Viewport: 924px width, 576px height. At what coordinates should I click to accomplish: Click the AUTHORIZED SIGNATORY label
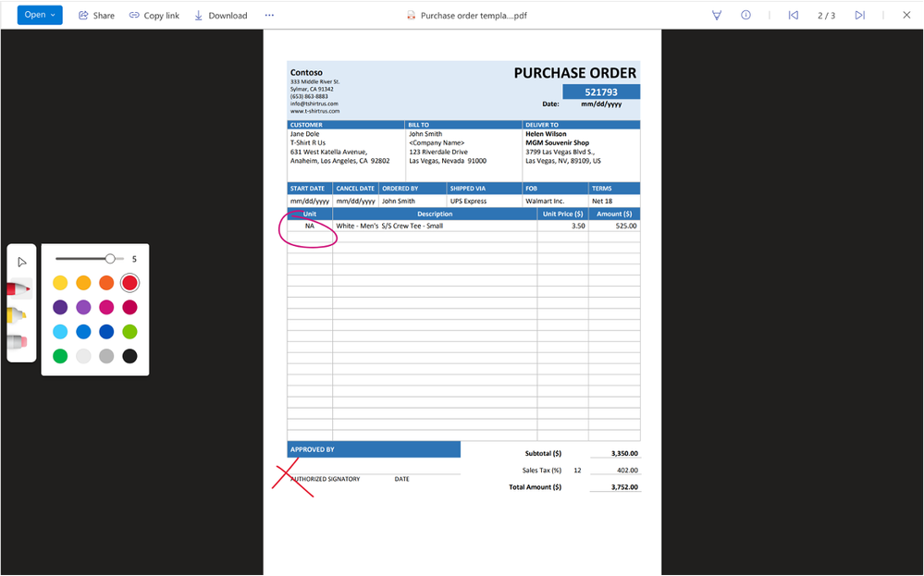pos(326,479)
